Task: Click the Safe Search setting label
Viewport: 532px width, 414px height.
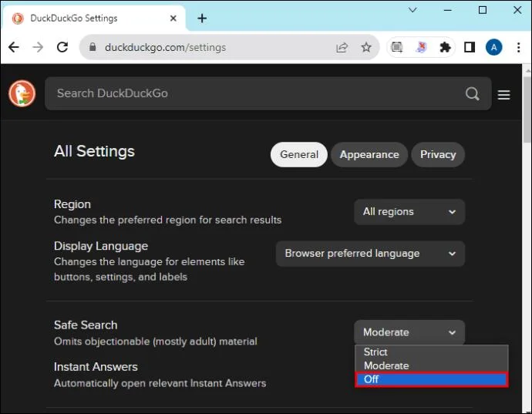Action: click(86, 325)
